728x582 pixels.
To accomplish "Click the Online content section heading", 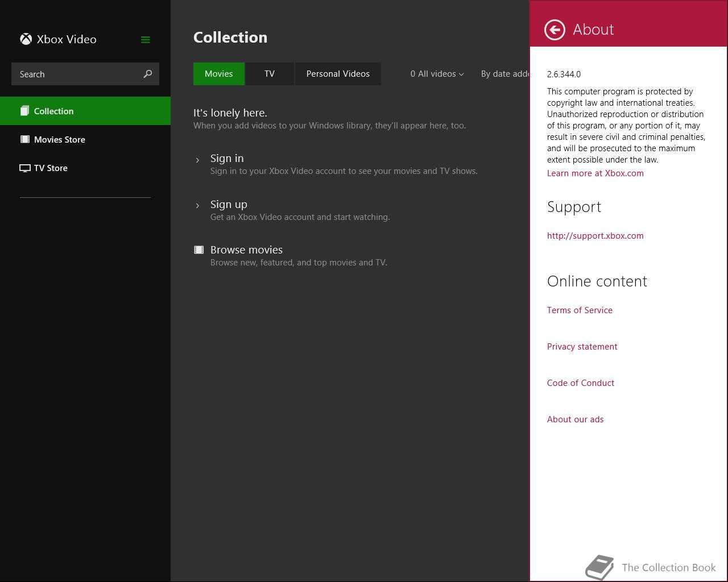I will (x=597, y=281).
